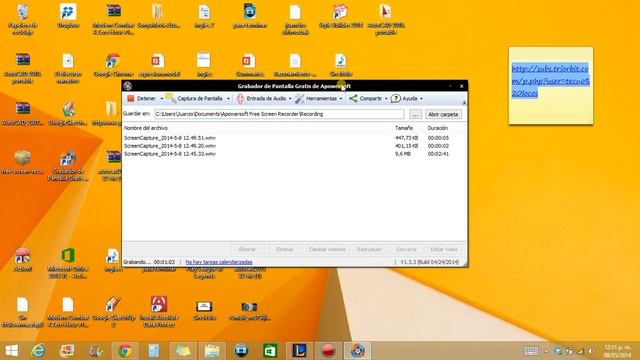Click the Abrir carpeta button
This screenshot has width=640, height=360.
point(443,115)
